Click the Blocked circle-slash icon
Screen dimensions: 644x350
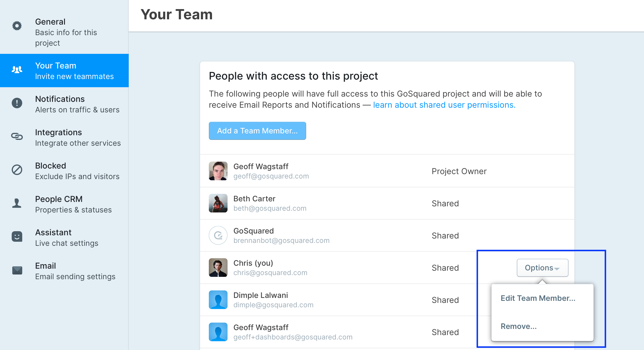[x=17, y=170]
